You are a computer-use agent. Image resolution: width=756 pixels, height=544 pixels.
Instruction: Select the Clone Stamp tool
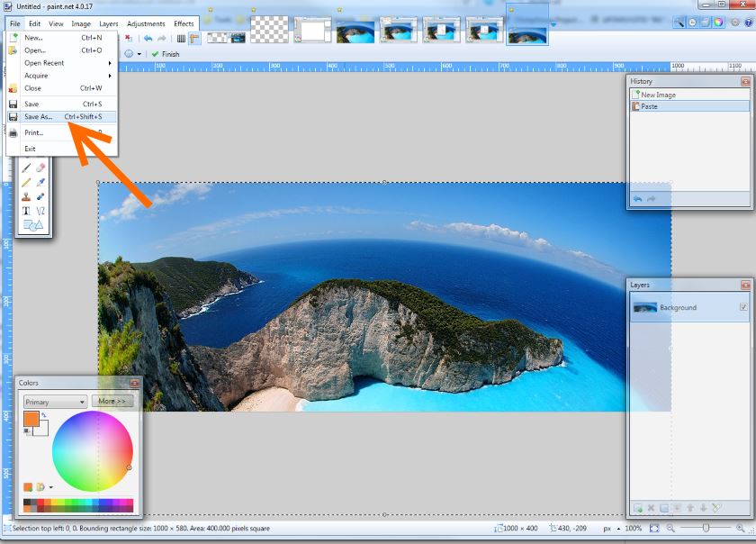[x=26, y=195]
